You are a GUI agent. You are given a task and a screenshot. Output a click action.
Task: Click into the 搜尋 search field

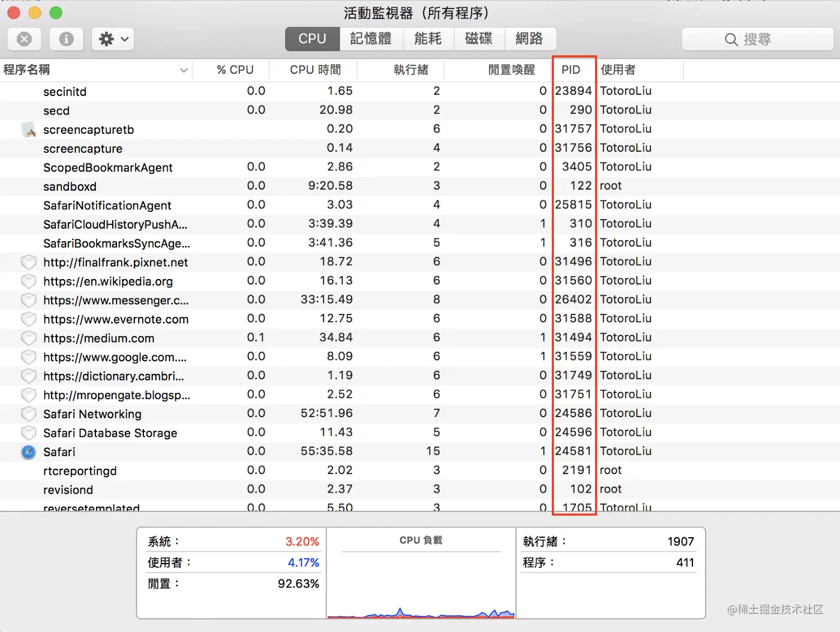[x=757, y=40]
